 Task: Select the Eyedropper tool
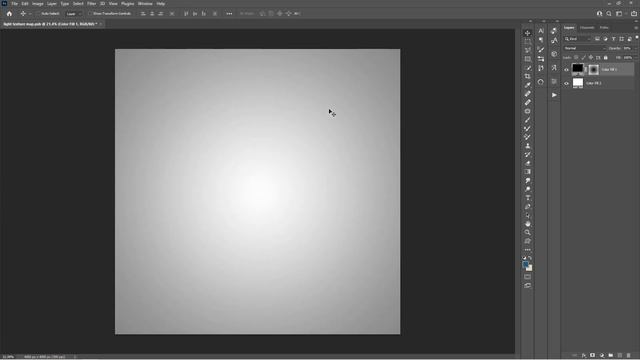[x=527, y=85]
